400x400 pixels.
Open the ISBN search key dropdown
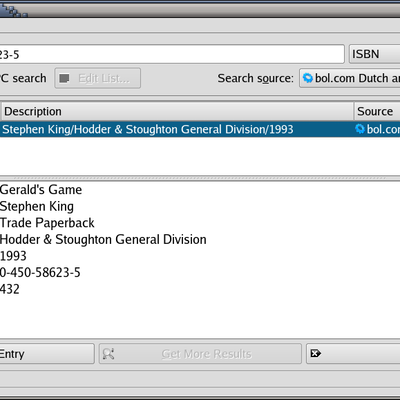click(x=375, y=54)
